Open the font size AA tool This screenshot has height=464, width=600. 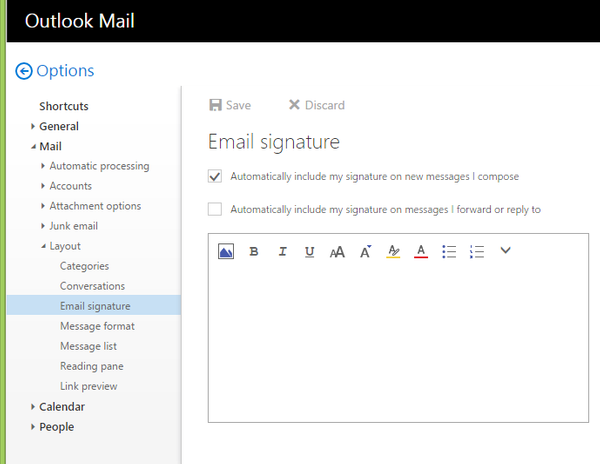(x=337, y=252)
